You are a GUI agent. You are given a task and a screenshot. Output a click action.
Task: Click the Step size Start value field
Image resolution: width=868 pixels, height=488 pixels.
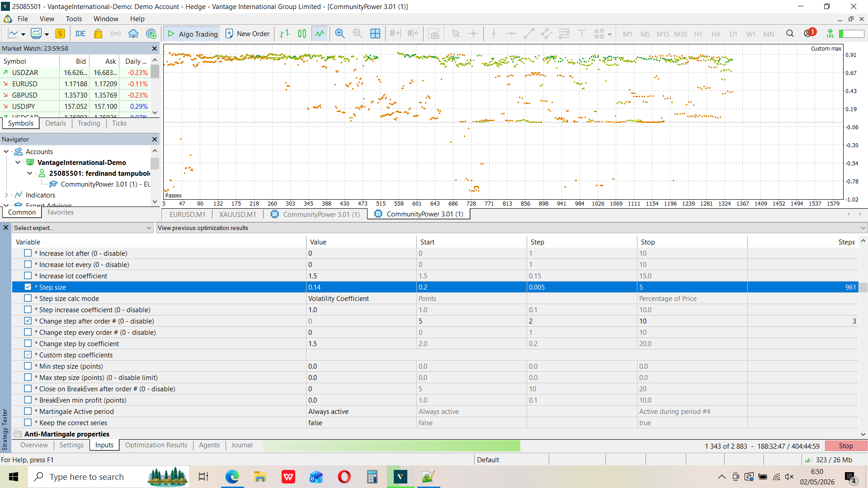[x=472, y=287]
